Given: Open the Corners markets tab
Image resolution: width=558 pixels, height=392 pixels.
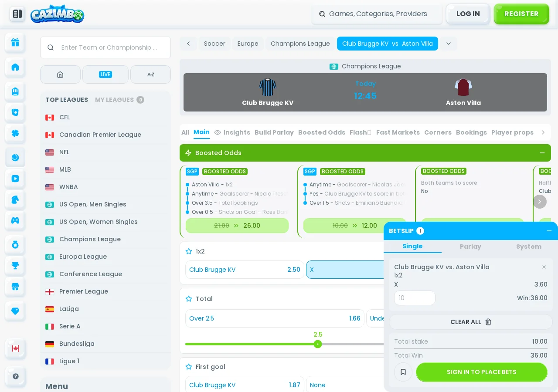Looking at the screenshot, I should pos(438,132).
